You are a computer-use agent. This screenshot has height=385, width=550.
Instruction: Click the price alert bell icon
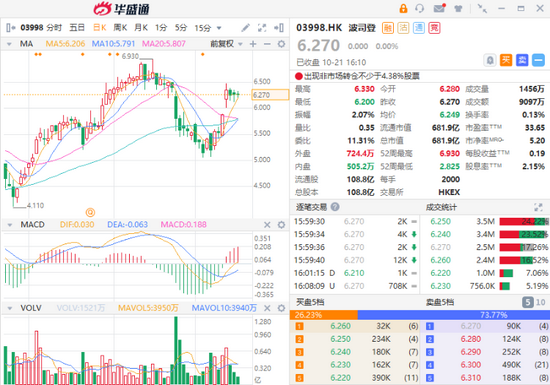click(490, 60)
